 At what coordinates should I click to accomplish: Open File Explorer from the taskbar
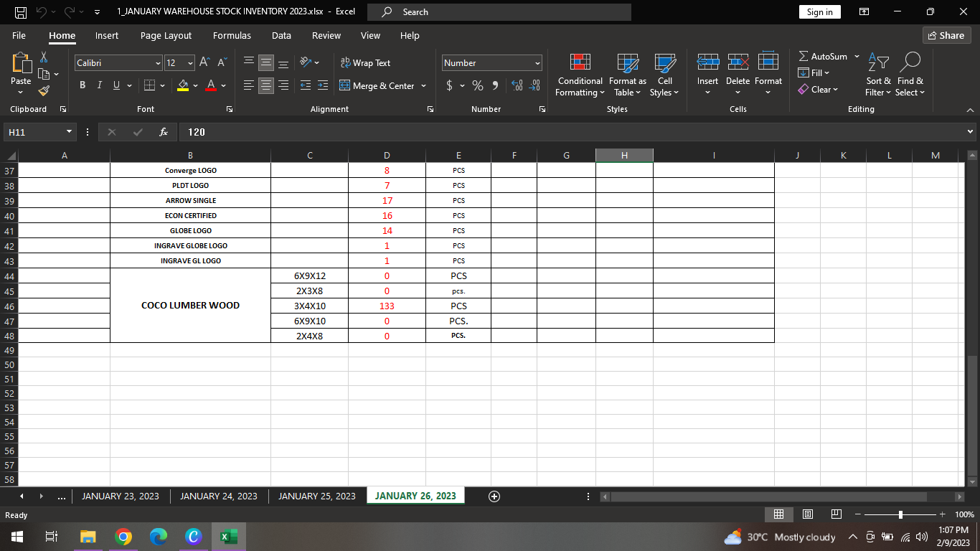click(x=88, y=536)
